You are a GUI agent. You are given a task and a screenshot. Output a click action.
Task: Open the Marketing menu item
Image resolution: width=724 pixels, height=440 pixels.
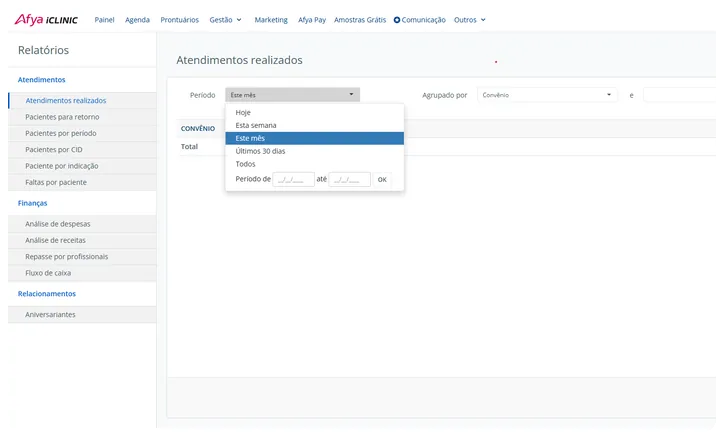[x=271, y=20]
